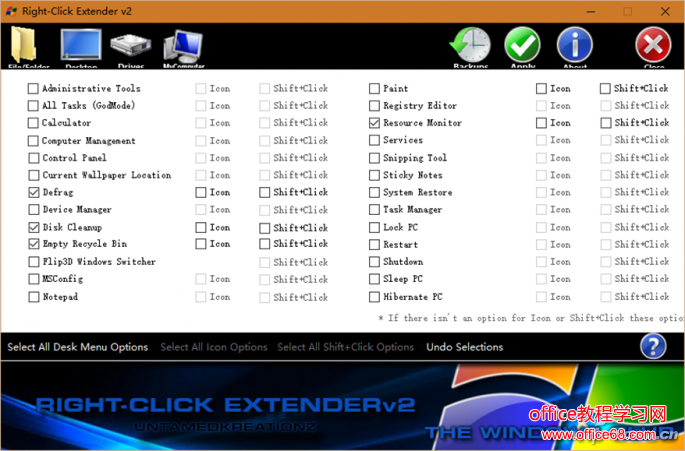Uncheck Empty Recycle Bin checkbox
Image resolution: width=685 pixels, height=451 pixels.
tap(34, 244)
